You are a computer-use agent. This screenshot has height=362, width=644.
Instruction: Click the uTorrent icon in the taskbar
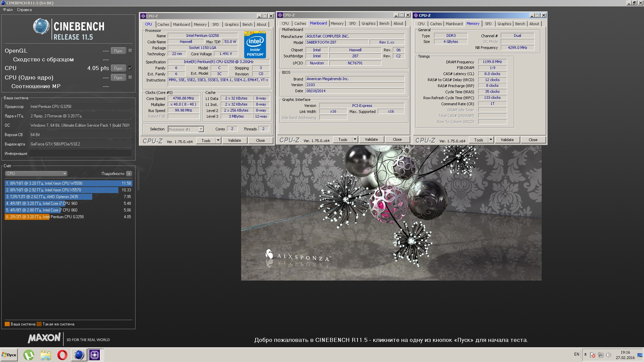[x=29, y=355]
